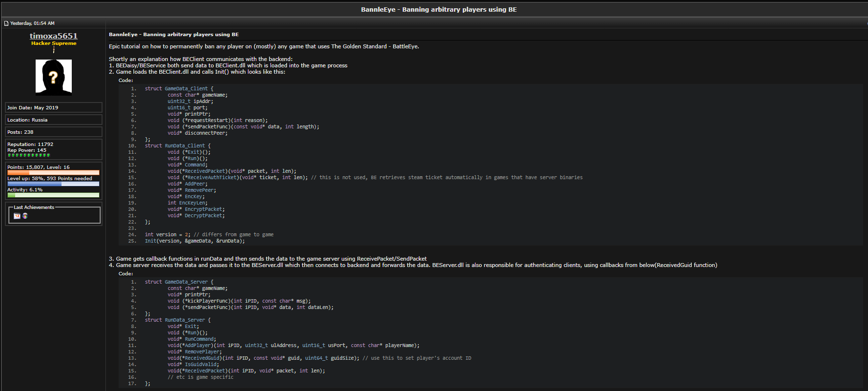This screenshot has height=391, width=868.
Task: Click the "Points: 15,807, Level: 16" text
Action: (39, 167)
